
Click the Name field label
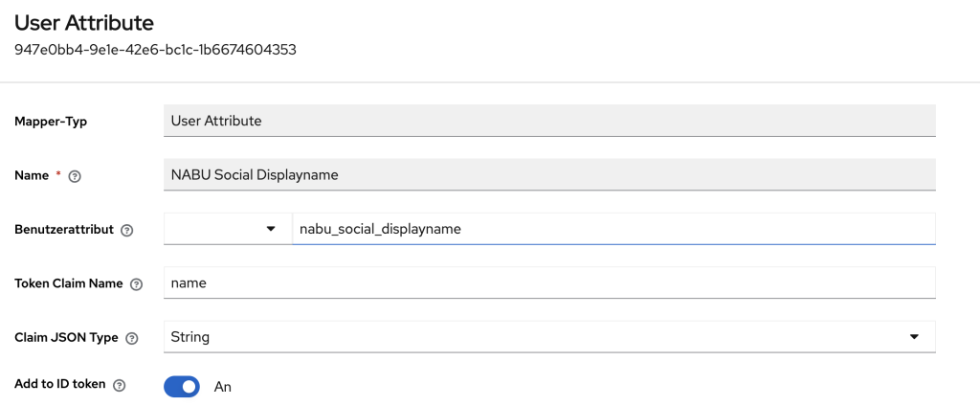33,175
